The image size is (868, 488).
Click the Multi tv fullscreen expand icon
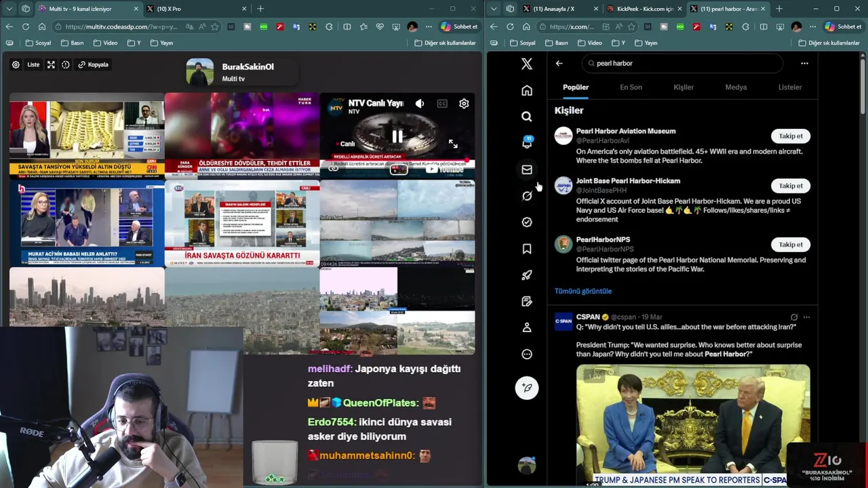pos(51,64)
